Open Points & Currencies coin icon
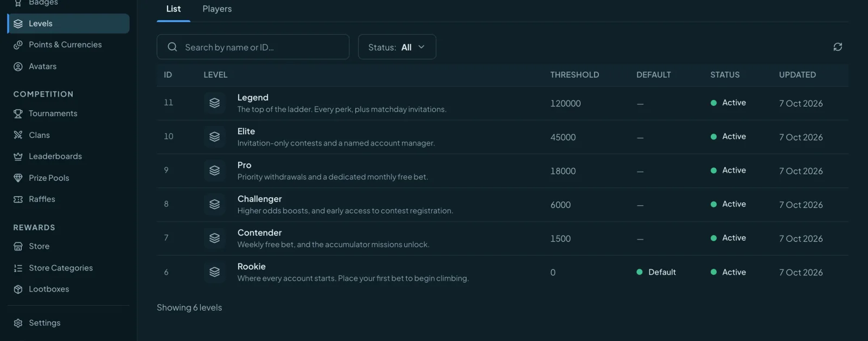The width and height of the screenshot is (868, 341). pos(18,45)
